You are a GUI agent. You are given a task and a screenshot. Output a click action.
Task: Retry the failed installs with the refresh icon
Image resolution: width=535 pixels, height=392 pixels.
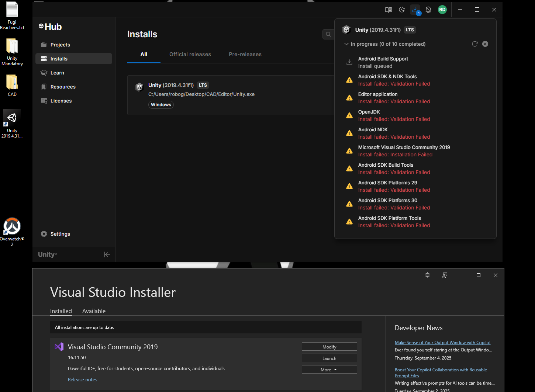coord(475,44)
